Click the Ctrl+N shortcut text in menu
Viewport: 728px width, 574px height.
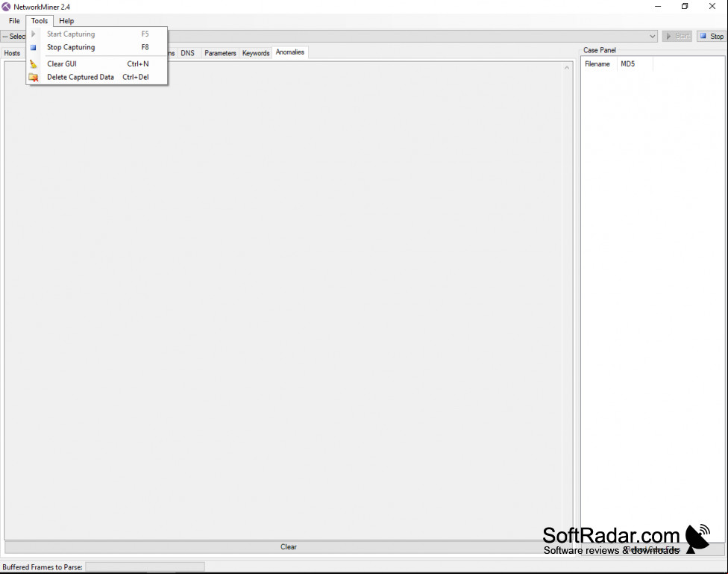point(138,64)
